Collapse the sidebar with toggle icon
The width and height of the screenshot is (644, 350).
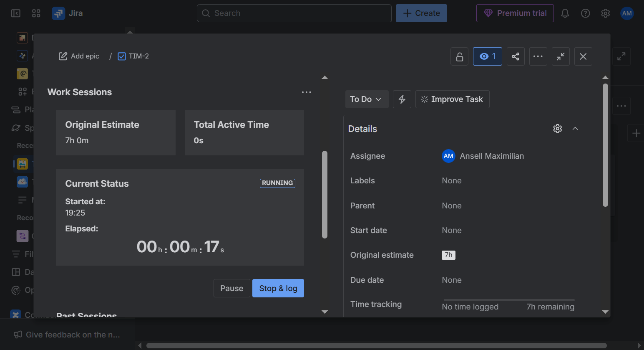(16, 13)
